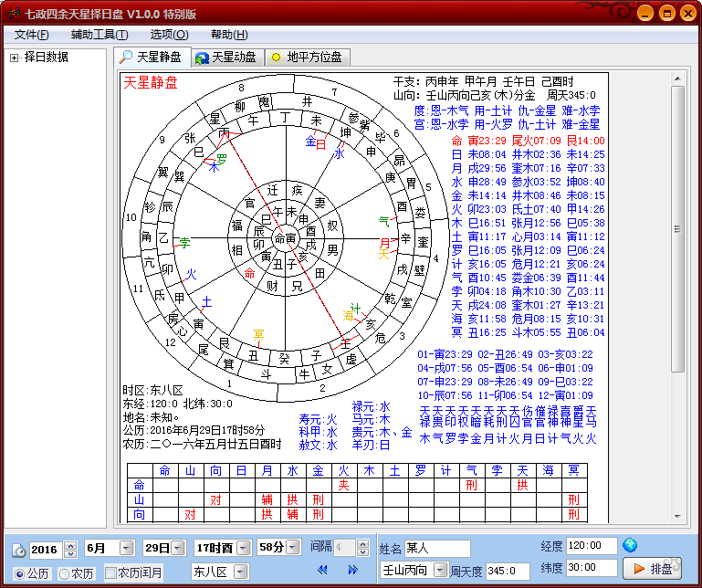
Task: Click the row 月 戌29:56 奎木07:16
Action: point(528,168)
